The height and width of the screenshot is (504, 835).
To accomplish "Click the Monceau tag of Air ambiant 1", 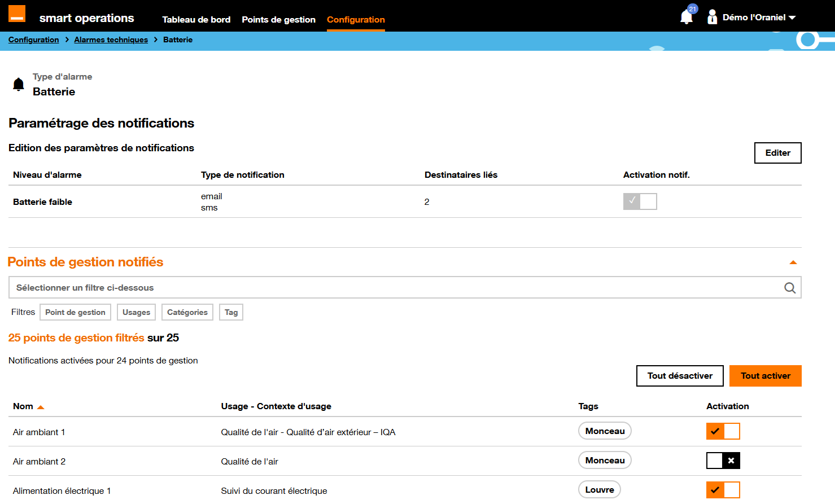I will point(605,431).
